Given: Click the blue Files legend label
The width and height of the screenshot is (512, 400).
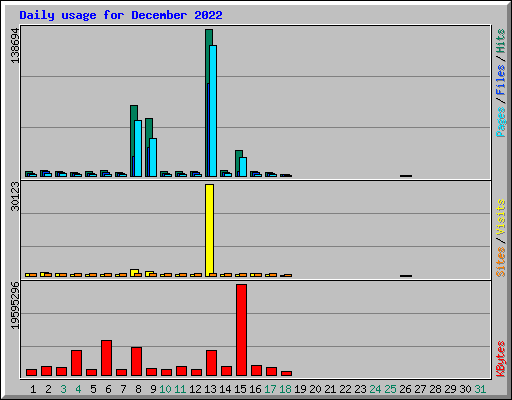Looking at the screenshot, I should pos(501,80).
